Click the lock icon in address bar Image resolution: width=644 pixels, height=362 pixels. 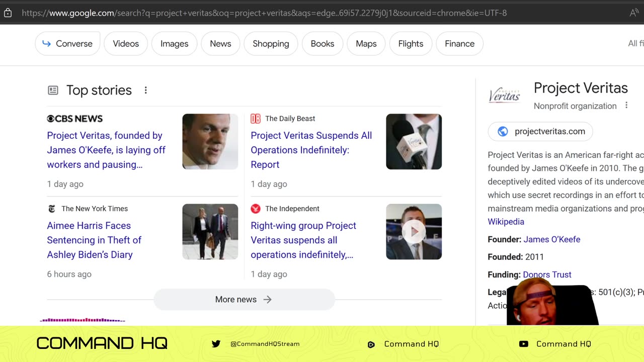tap(8, 13)
